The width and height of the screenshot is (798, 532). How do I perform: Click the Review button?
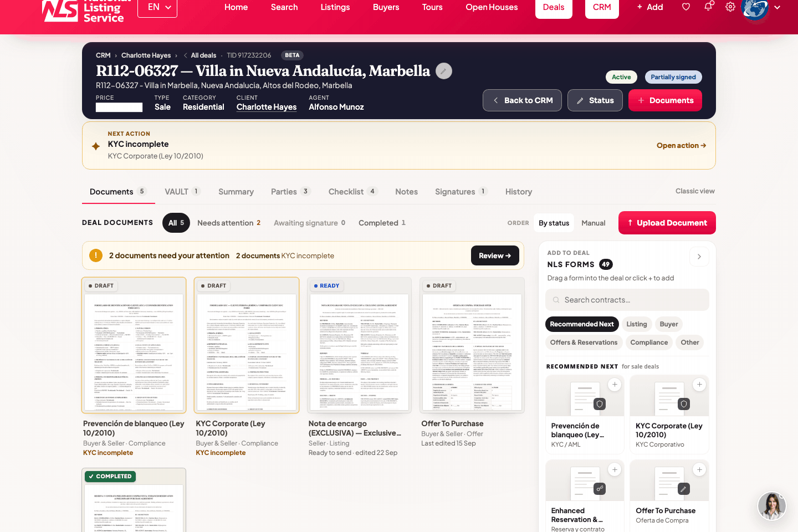click(495, 255)
